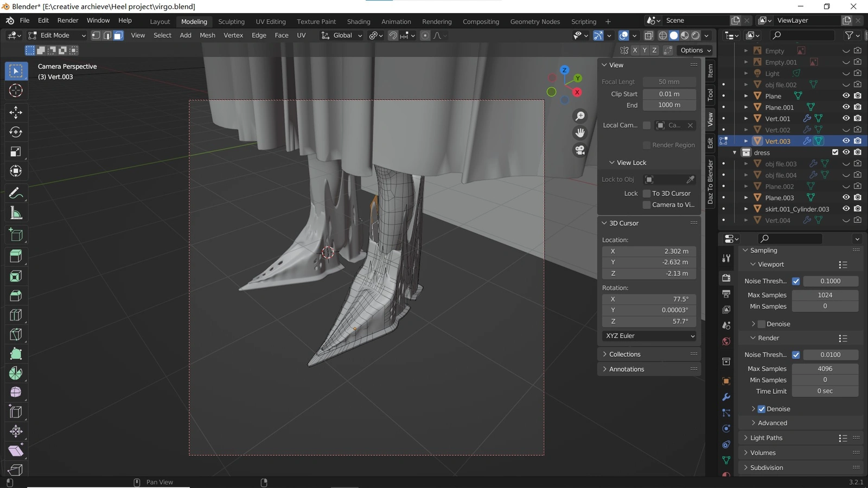This screenshot has width=868, height=488.
Task: Open the XYZ Euler rotation dropdown
Action: (649, 336)
